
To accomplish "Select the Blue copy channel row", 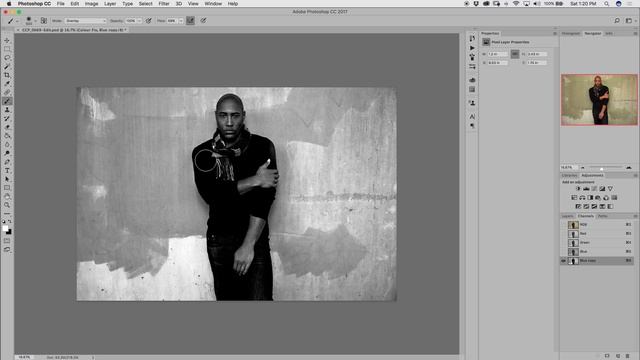I will pos(597,260).
